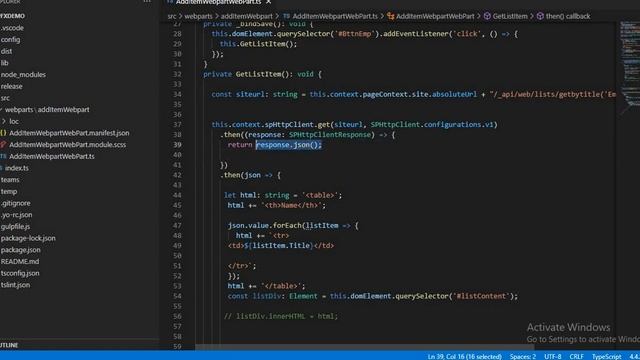Click TS file icon in breadcrumb

[x=286, y=16]
